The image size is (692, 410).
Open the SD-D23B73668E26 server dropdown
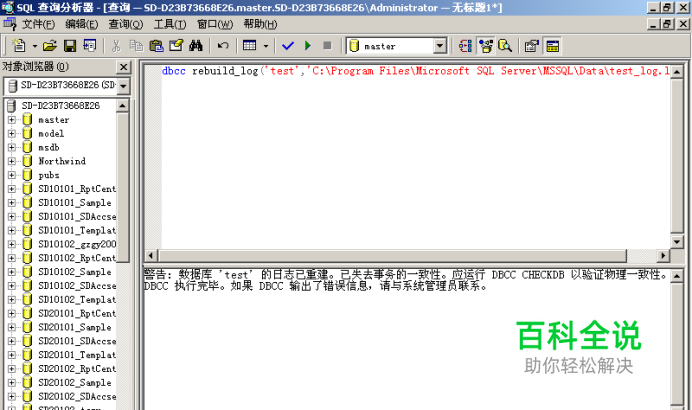tap(123, 86)
